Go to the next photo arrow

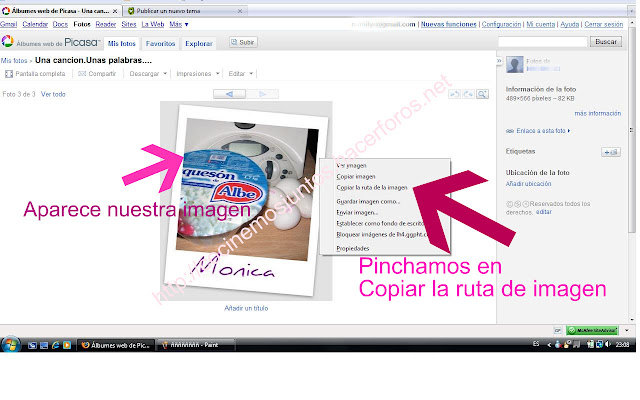tap(262, 94)
